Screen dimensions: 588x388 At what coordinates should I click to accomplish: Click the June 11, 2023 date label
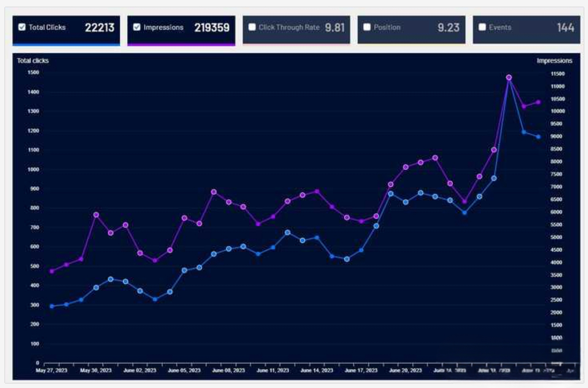click(273, 370)
